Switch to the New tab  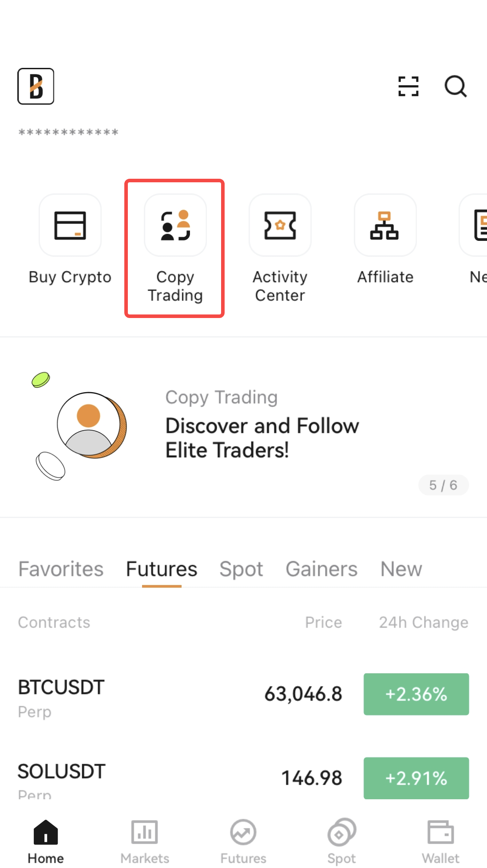pos(401,569)
